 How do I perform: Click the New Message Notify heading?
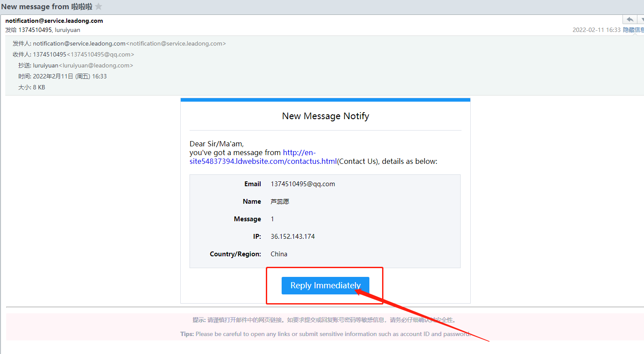(x=326, y=116)
